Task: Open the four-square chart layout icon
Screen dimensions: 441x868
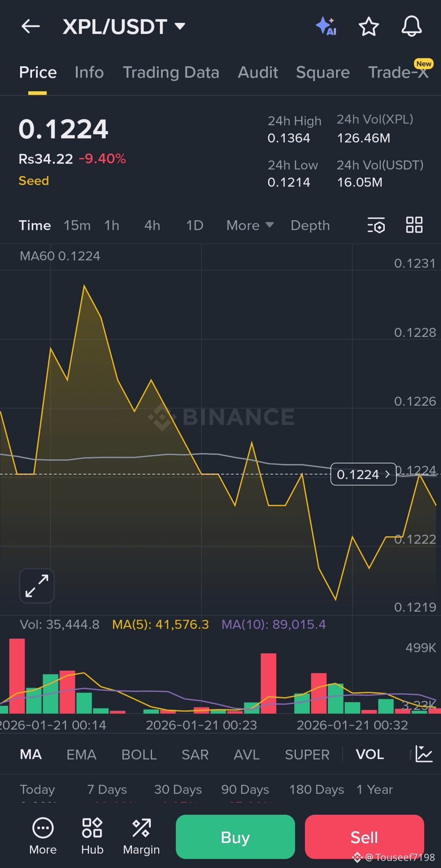Action: click(414, 225)
